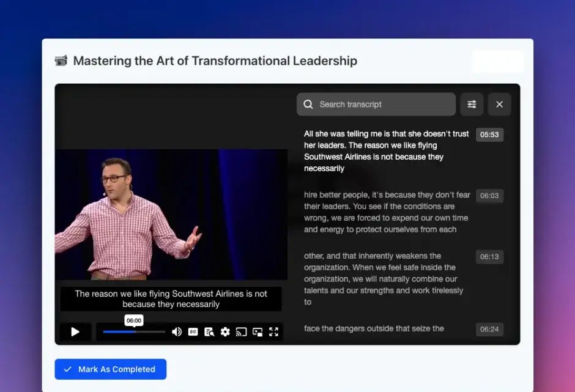Select transcript line "face the dangers outside"
This screenshot has height=392, width=575.
pos(374,328)
